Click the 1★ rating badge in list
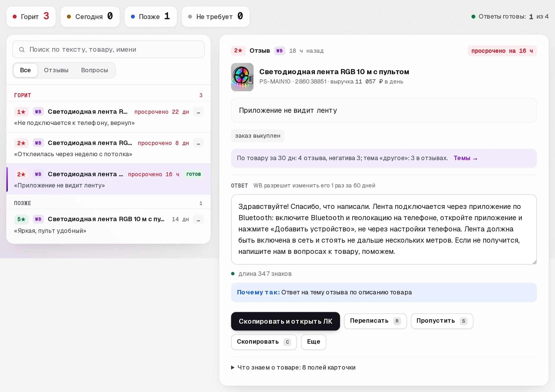555x392 pixels. pyautogui.click(x=21, y=112)
